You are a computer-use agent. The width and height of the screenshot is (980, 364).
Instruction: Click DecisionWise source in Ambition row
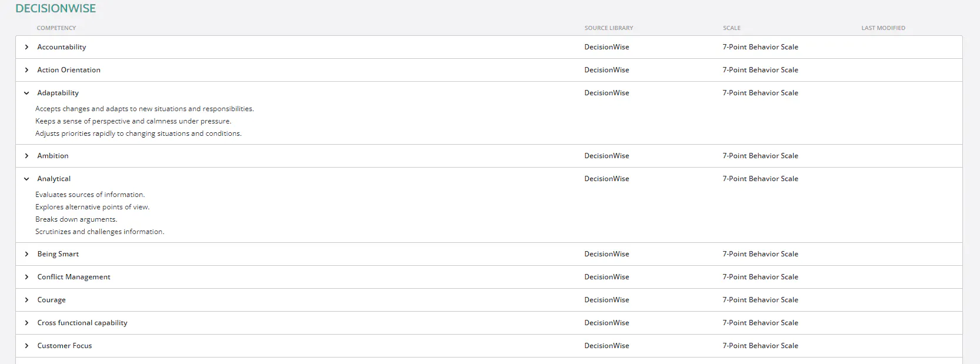[606, 156]
